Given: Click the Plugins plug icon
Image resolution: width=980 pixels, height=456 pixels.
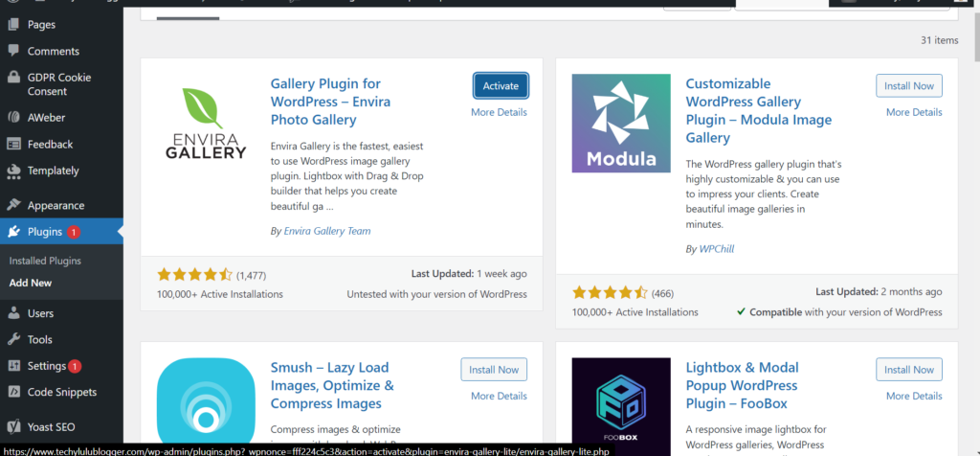Looking at the screenshot, I should [13, 232].
